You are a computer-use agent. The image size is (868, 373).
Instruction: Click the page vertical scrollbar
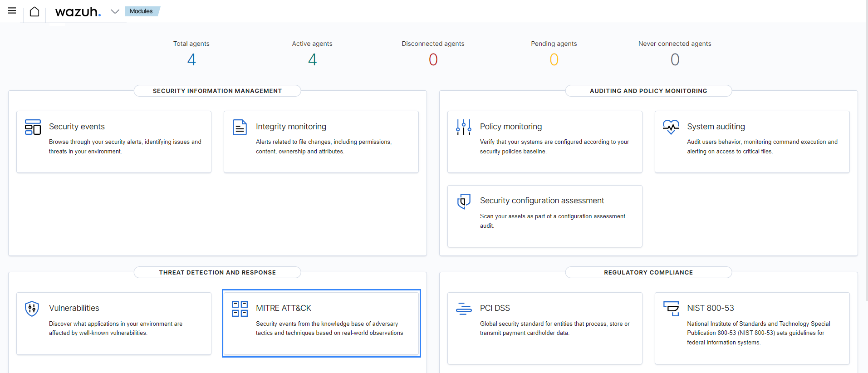coord(866,150)
